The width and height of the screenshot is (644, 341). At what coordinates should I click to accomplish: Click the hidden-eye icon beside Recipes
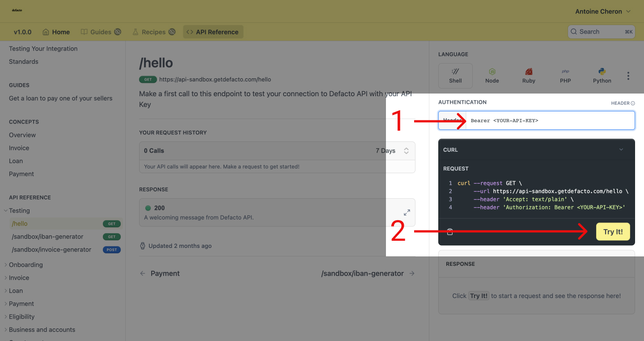tap(171, 32)
